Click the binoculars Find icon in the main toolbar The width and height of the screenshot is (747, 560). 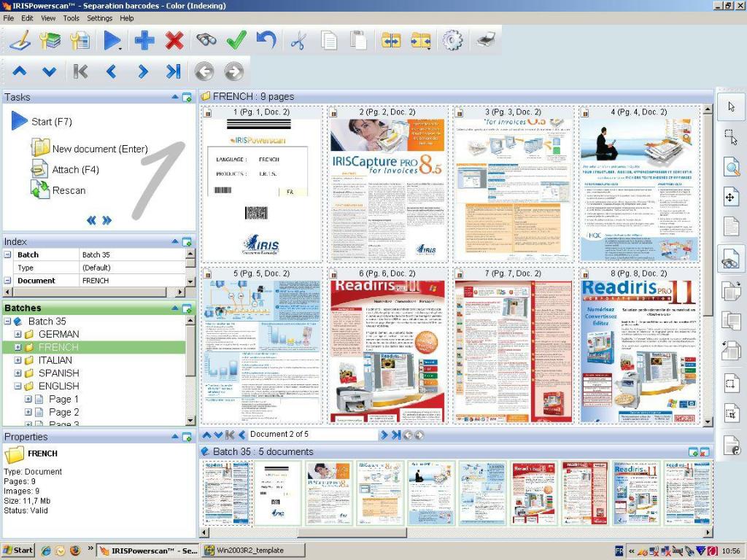206,40
